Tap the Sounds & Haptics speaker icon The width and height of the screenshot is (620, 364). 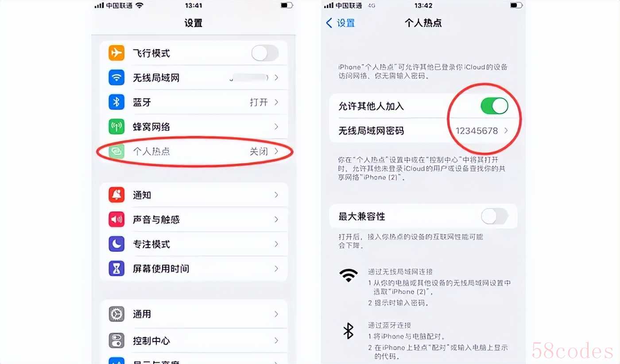[116, 219]
